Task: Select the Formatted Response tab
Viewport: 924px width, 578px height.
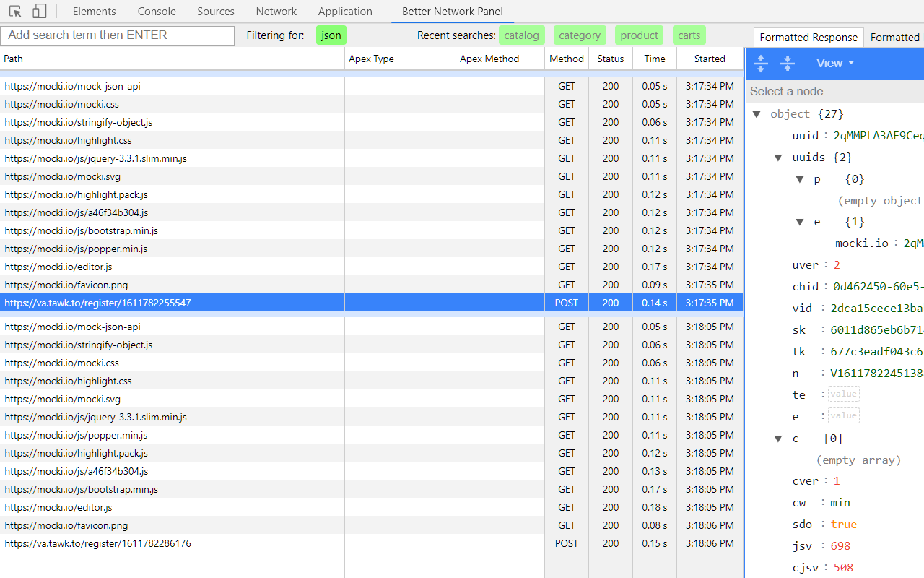Action: (808, 38)
